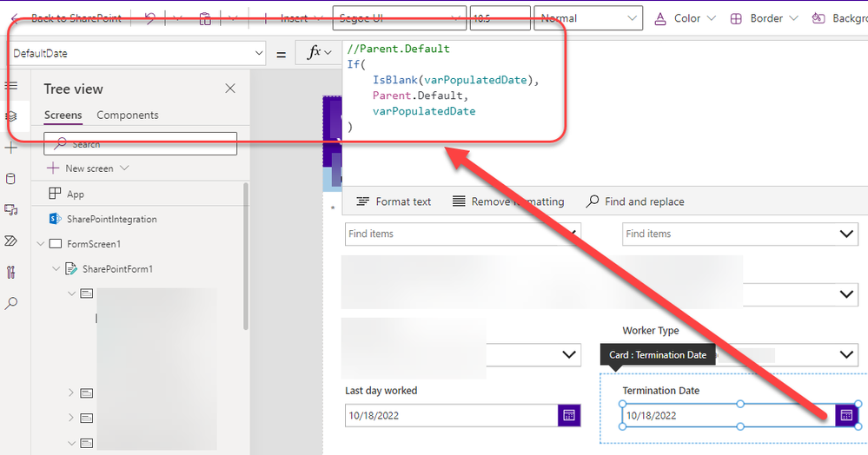Open the New screen dropdown chevron
This screenshot has height=455, width=868.
click(124, 168)
